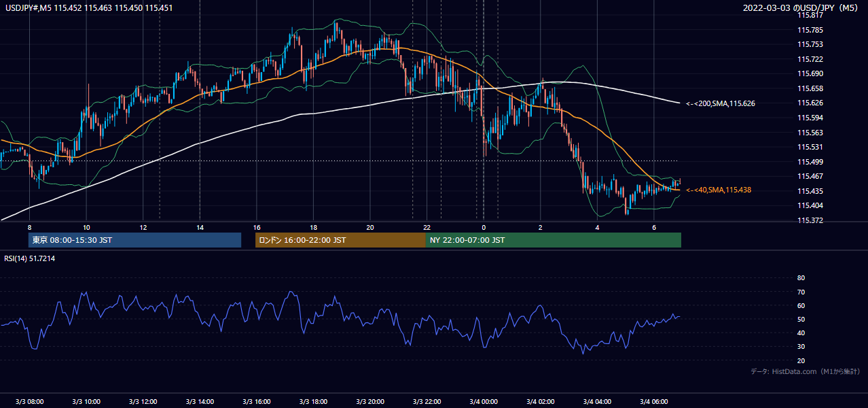Click price axis value 115.690
This screenshot has width=868, height=408.
click(810, 73)
